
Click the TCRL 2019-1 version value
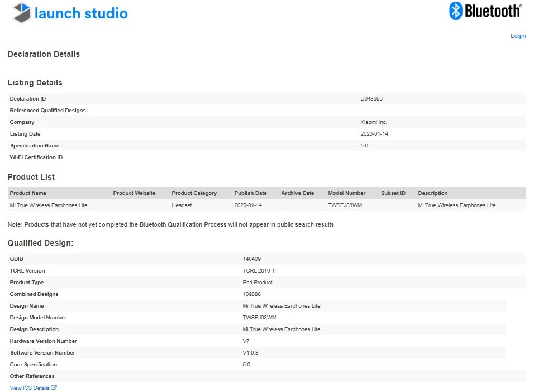point(259,271)
